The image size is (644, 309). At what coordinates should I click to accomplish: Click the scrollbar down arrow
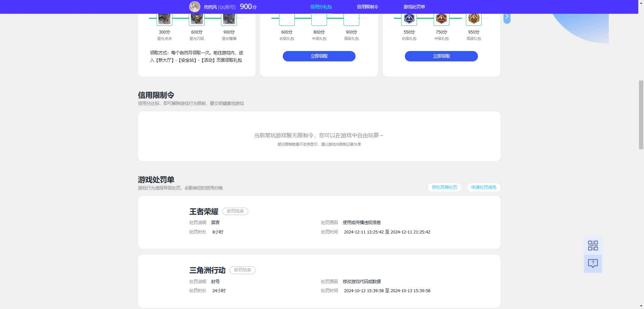(641, 306)
